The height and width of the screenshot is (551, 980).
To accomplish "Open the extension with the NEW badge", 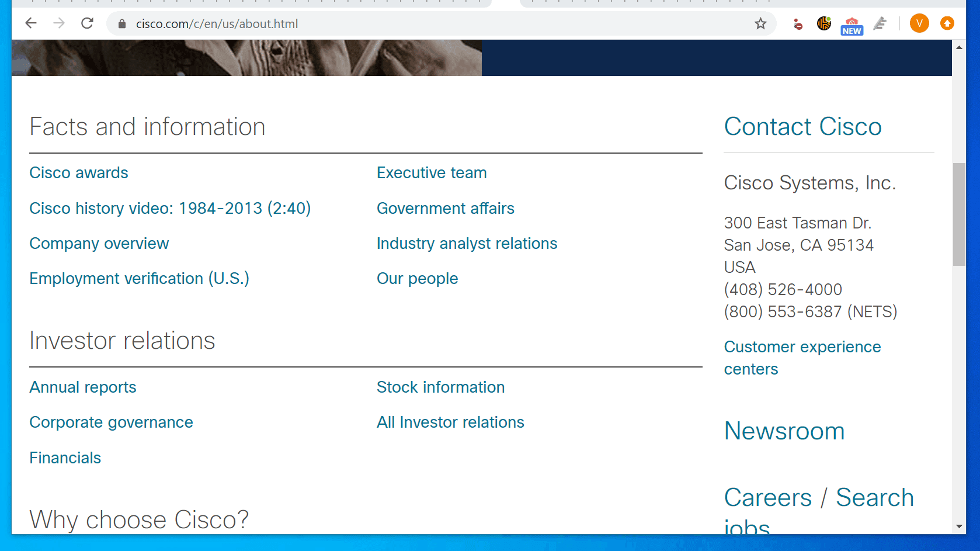I will 852,26.
